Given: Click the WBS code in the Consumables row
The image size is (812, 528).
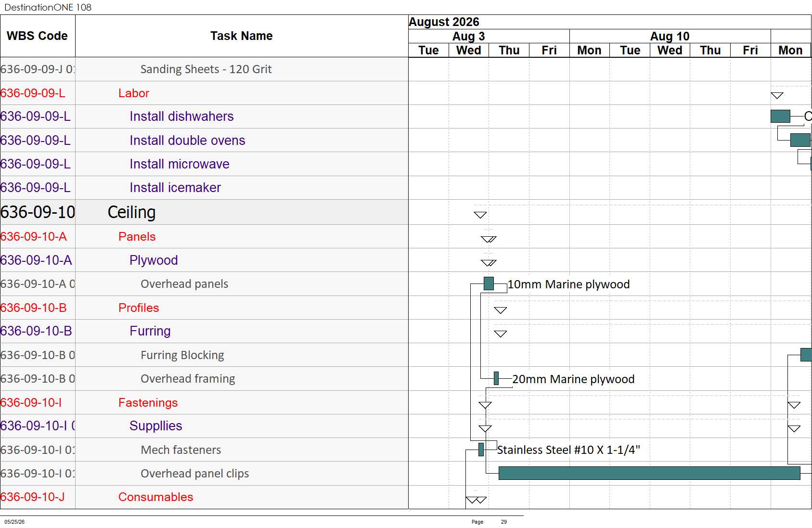Looking at the screenshot, I should (x=33, y=497).
